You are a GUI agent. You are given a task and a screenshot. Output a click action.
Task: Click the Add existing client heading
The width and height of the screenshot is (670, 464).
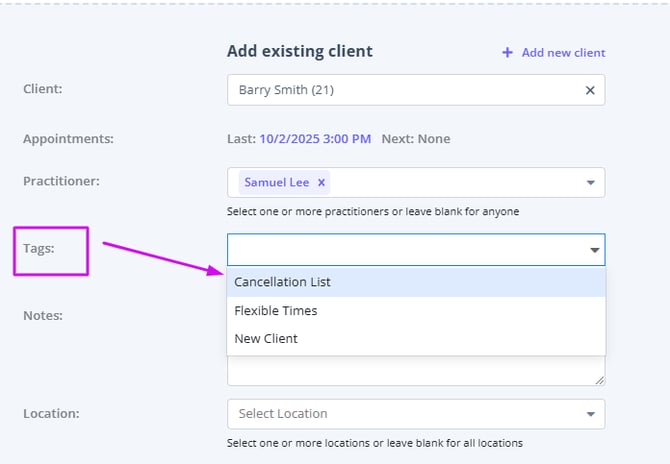[x=299, y=51]
